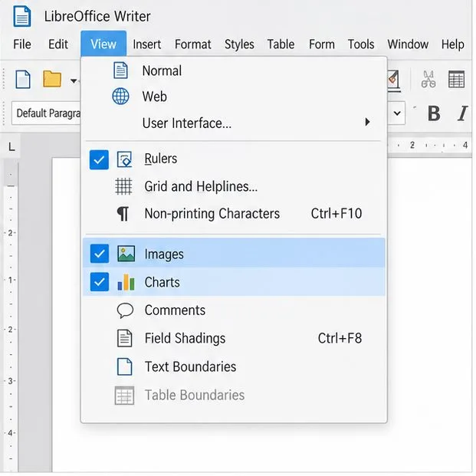The height and width of the screenshot is (476, 476).
Task: Click the Rulers icon in the menu
Action: coord(124,159)
